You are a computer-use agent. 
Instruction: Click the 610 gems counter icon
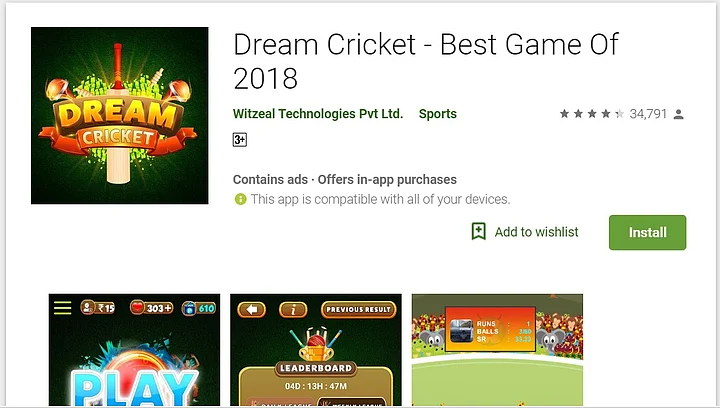[199, 308]
